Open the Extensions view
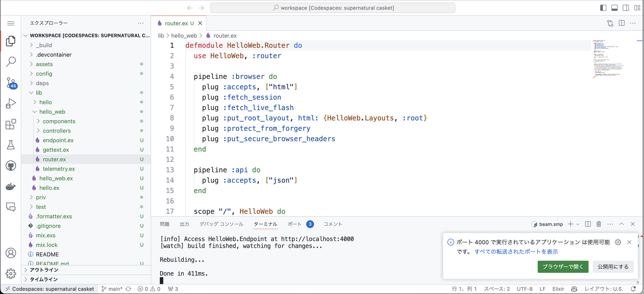644x294 pixels. point(11,124)
